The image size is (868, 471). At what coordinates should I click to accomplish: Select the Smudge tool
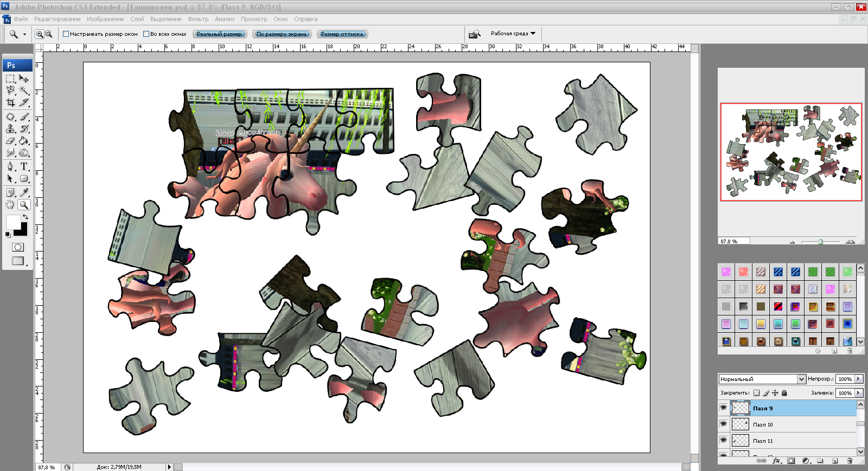(x=10, y=152)
